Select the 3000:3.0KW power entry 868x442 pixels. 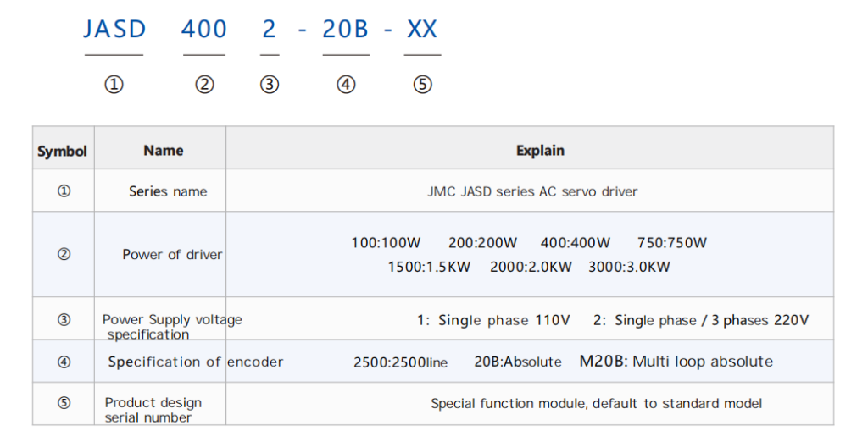[x=629, y=267]
